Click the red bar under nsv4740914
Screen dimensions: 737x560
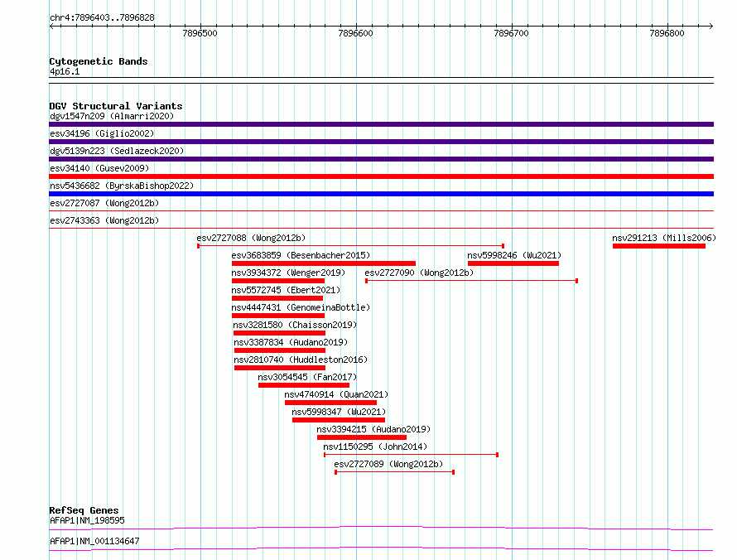[331, 403]
